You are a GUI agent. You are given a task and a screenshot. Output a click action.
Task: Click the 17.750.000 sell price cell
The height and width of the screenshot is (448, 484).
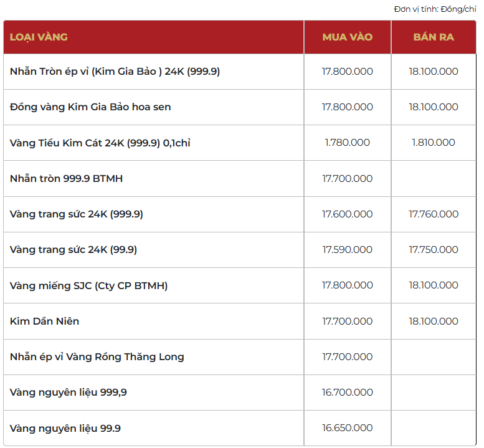tap(434, 250)
